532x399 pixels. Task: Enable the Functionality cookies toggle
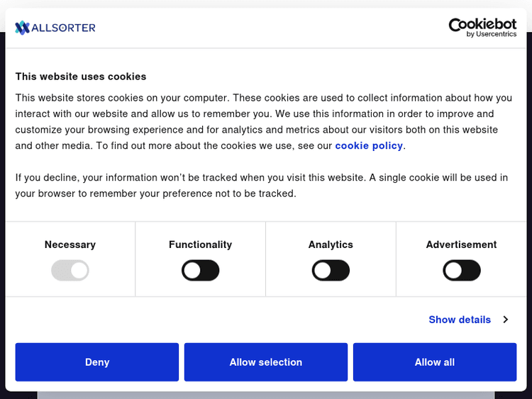point(201,270)
